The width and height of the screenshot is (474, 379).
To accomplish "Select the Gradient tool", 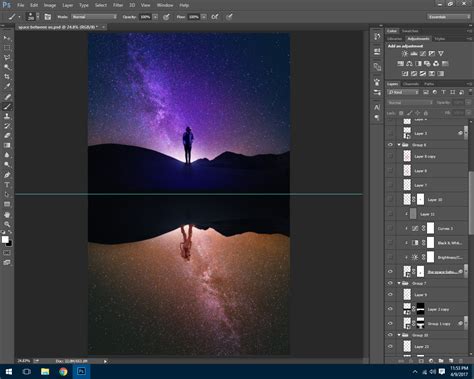I will (7, 145).
